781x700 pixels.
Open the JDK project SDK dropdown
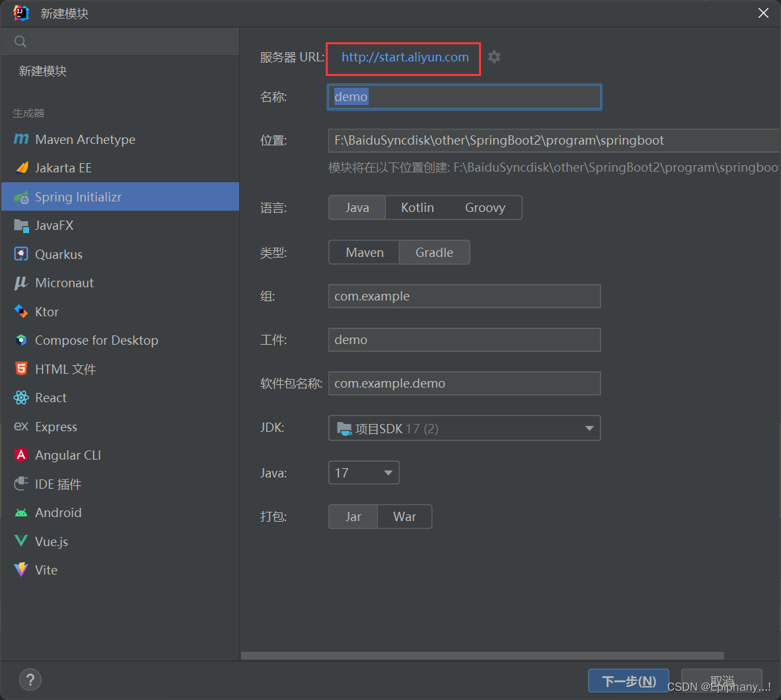(465, 428)
